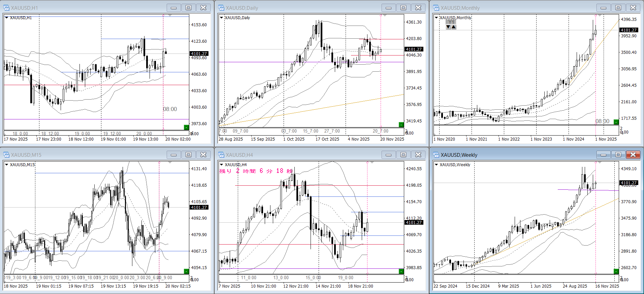
Task: Maximize the XAUUSD,H4 chart window
Action: [x=403, y=155]
